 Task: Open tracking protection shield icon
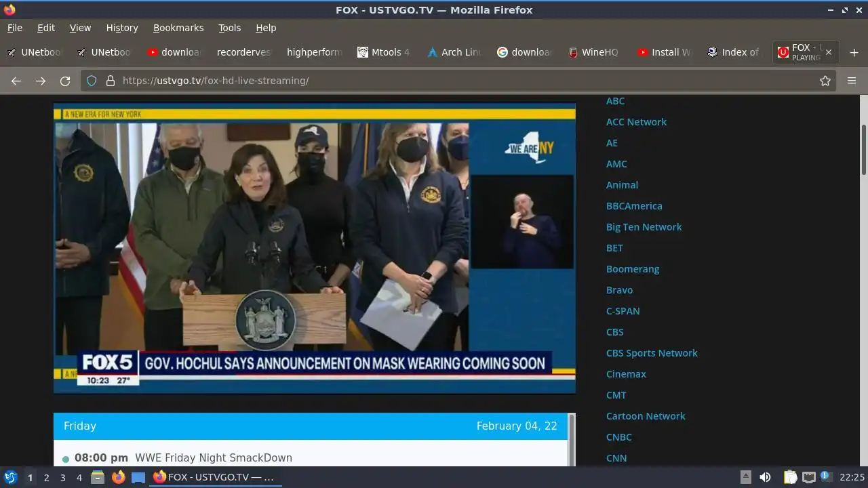[x=92, y=81]
